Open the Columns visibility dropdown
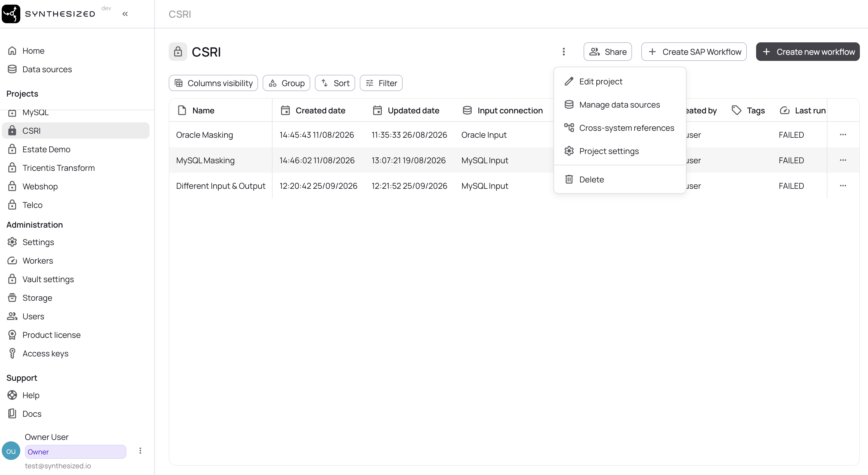The height and width of the screenshot is (475, 868). (x=213, y=83)
